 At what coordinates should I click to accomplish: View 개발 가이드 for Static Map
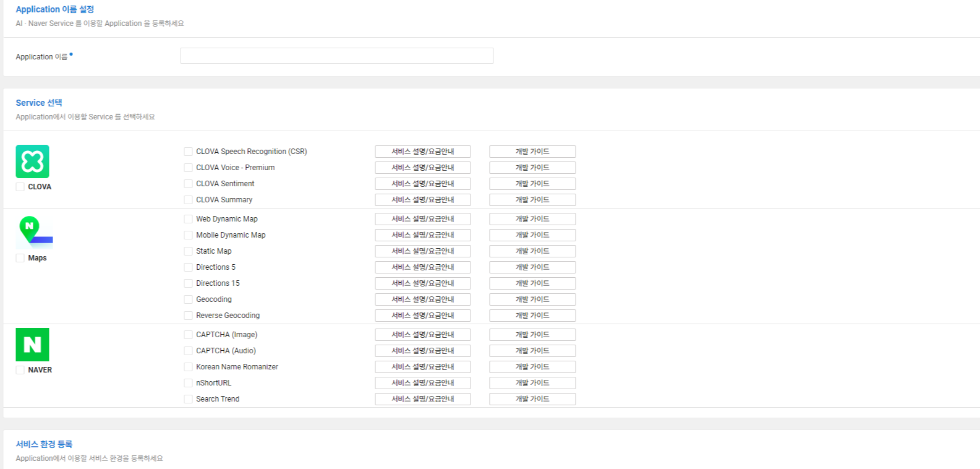[532, 251]
